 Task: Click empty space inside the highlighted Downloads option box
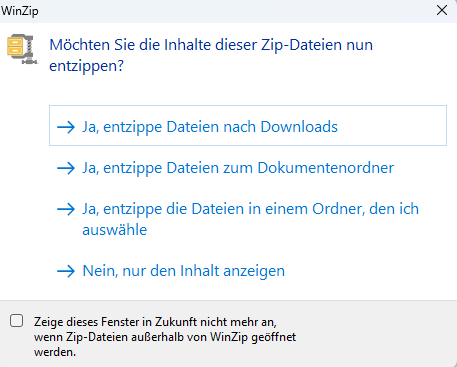point(392,126)
